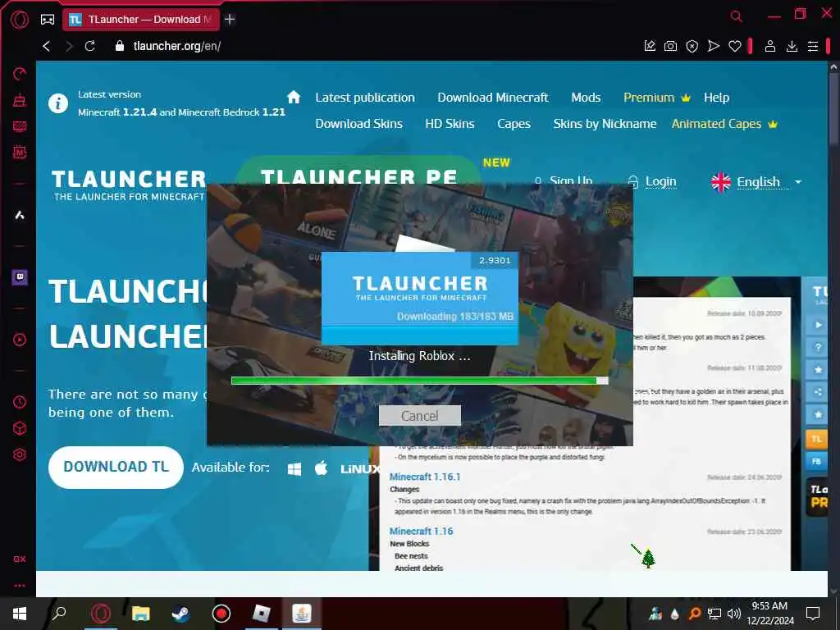
Task: Open Minecraft 1.16 changelog link
Action: [421, 531]
